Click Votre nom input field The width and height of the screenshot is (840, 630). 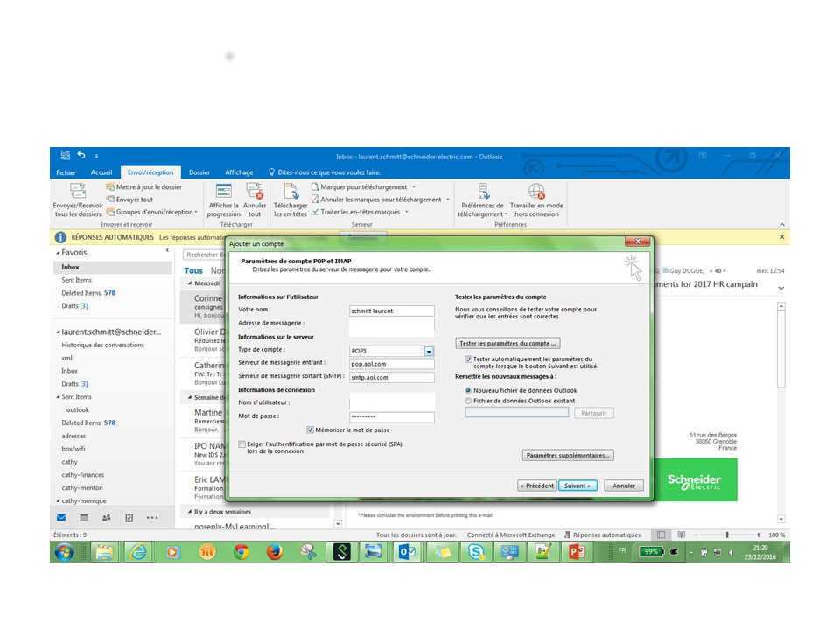click(392, 311)
